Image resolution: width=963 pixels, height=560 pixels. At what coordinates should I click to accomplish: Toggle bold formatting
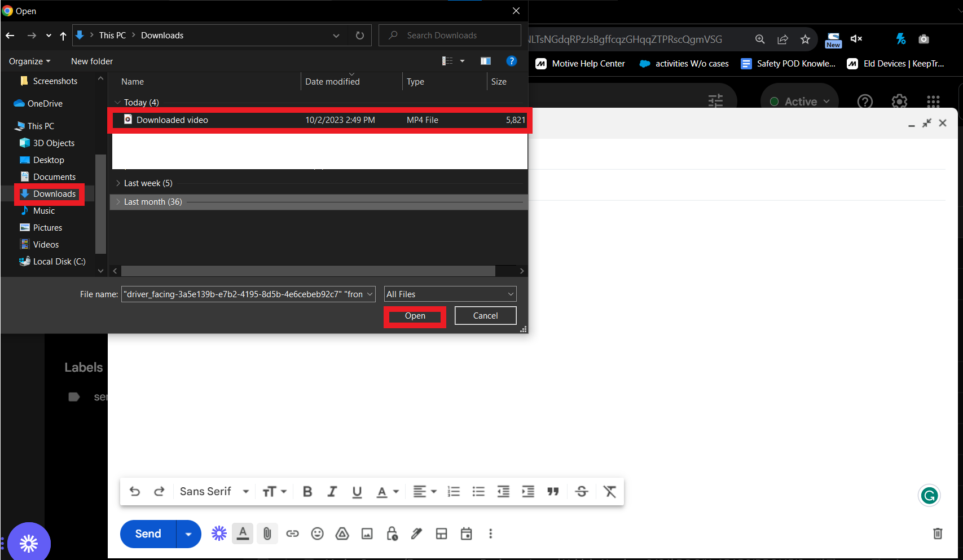click(x=307, y=492)
